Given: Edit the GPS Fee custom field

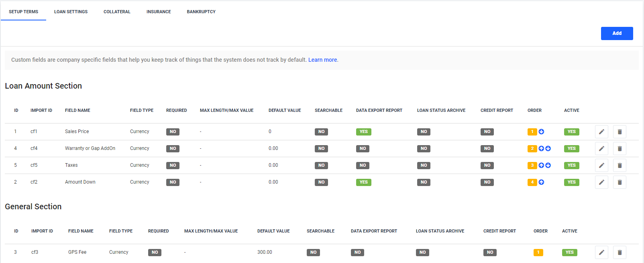Looking at the screenshot, I should [x=601, y=252].
